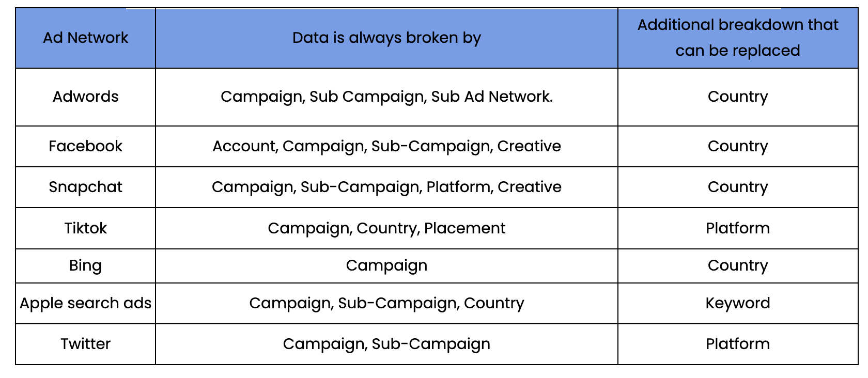Select the 'Data is always broken by' header

click(x=386, y=38)
